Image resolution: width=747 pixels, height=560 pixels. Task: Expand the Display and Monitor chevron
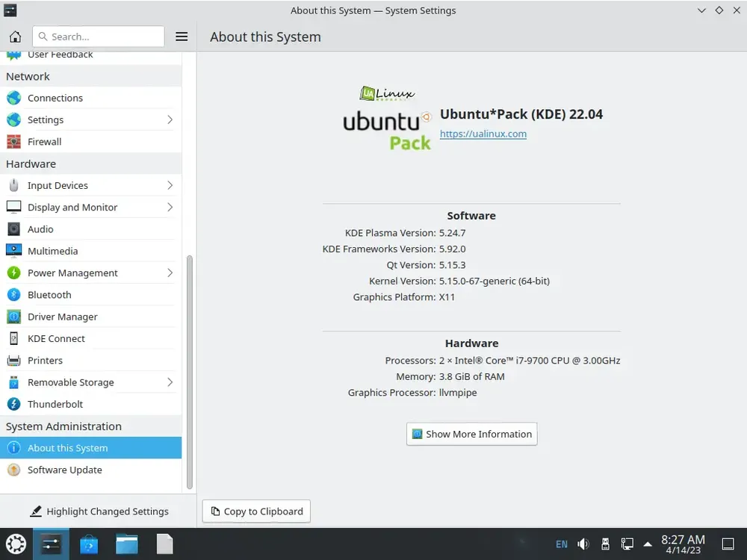[x=170, y=207]
